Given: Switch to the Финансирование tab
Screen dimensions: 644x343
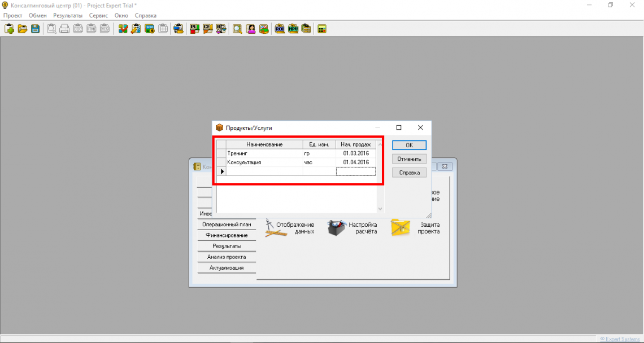Looking at the screenshot, I should coord(227,235).
